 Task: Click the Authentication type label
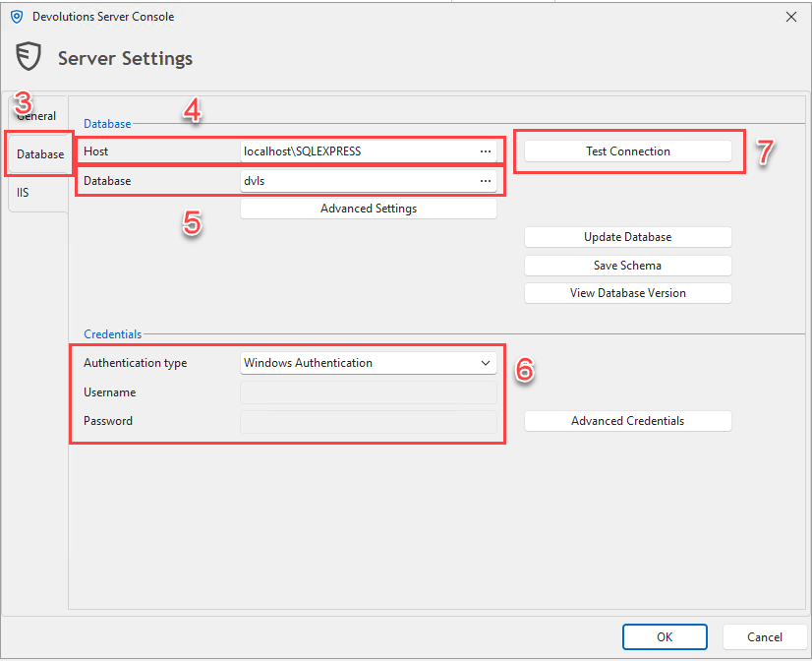click(x=135, y=363)
